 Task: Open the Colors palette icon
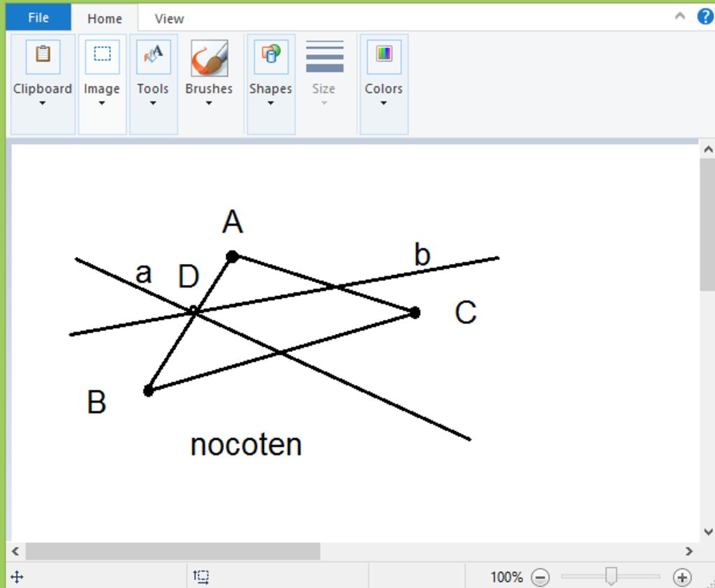click(384, 57)
